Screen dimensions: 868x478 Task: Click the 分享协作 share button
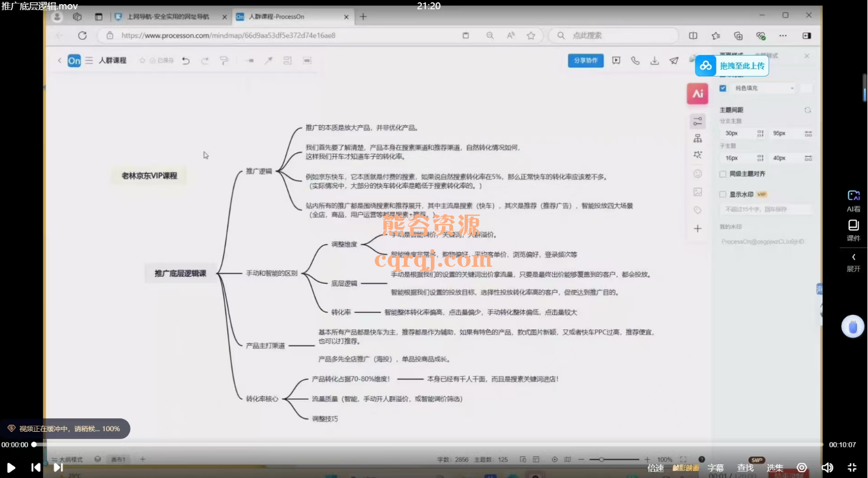coord(585,60)
